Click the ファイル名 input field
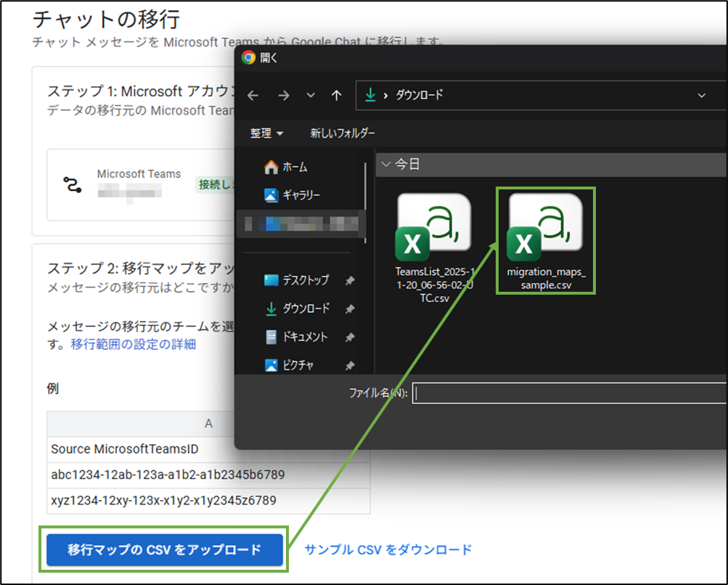 pyautogui.click(x=569, y=393)
